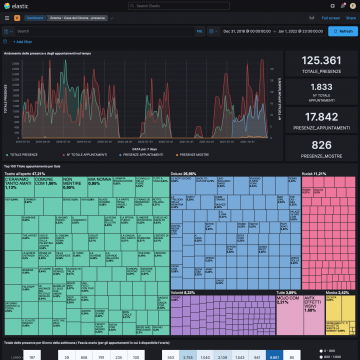
Task: Switch the query language via KQL button
Action: 200,31
